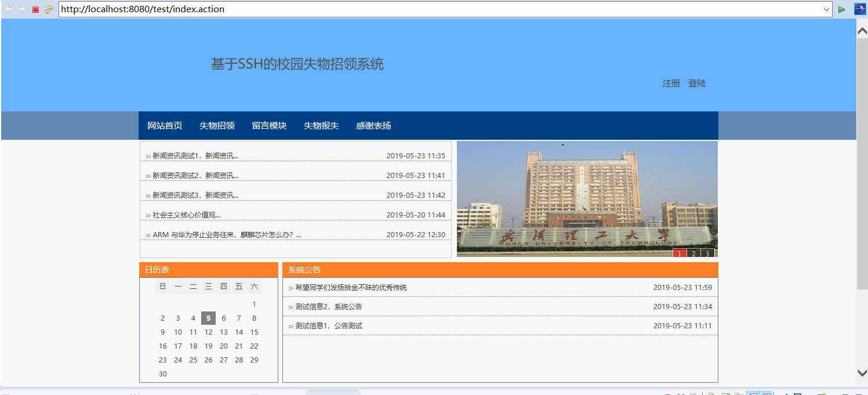Image resolution: width=868 pixels, height=395 pixels.
Task: Open announcement 测试信息2，系统公告
Action: coord(329,307)
